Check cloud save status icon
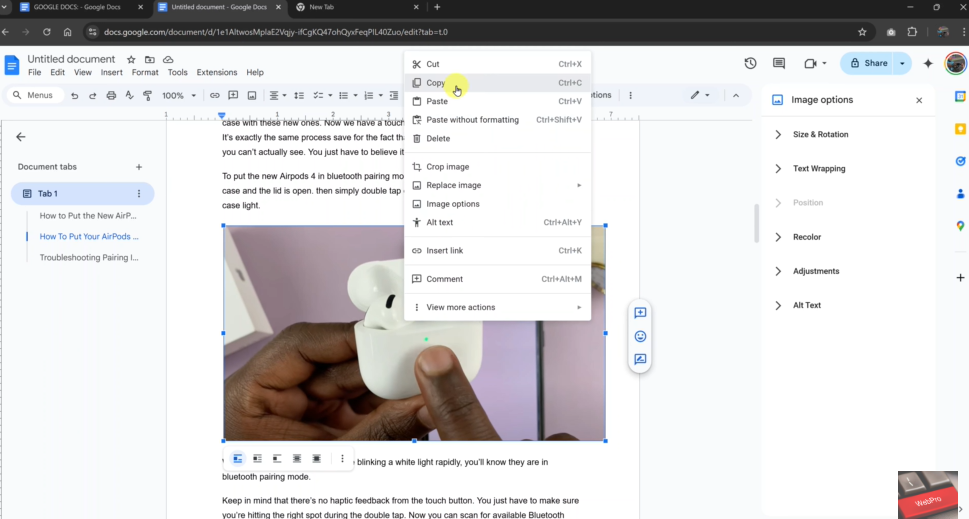Image resolution: width=969 pixels, height=519 pixels. (168, 60)
